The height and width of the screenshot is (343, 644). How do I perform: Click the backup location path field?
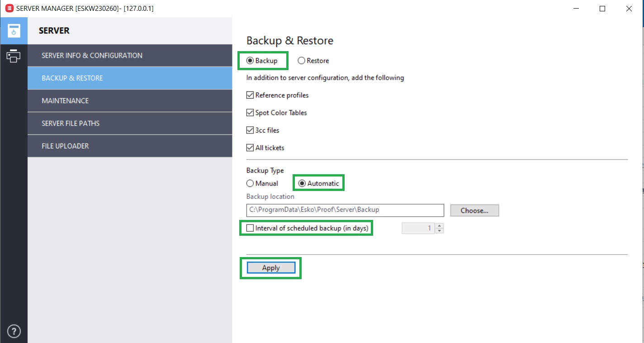tap(344, 210)
